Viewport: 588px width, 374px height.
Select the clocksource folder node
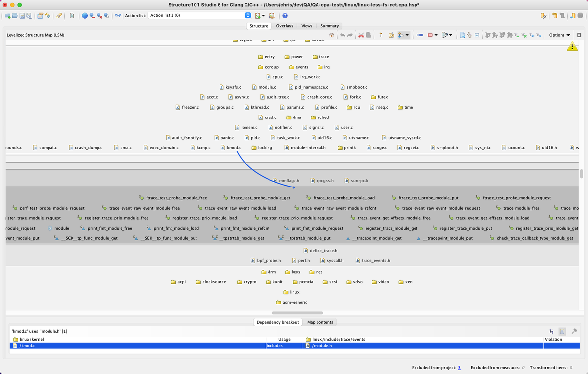tap(211, 282)
